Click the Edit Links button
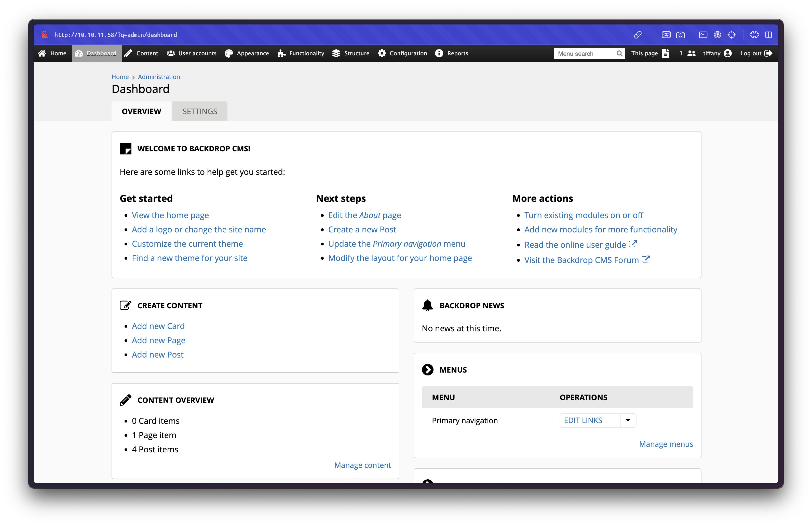812x526 pixels. click(x=590, y=420)
